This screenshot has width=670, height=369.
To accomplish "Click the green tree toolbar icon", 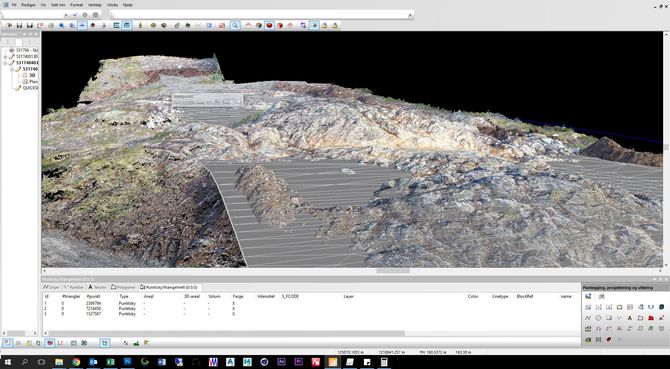I will [x=188, y=26].
